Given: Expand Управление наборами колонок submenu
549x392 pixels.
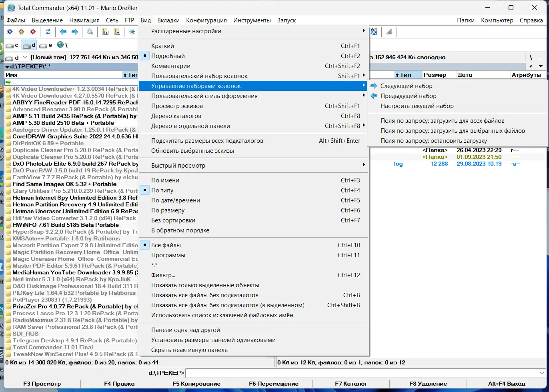Looking at the screenshot, I should pyautogui.click(x=253, y=86).
